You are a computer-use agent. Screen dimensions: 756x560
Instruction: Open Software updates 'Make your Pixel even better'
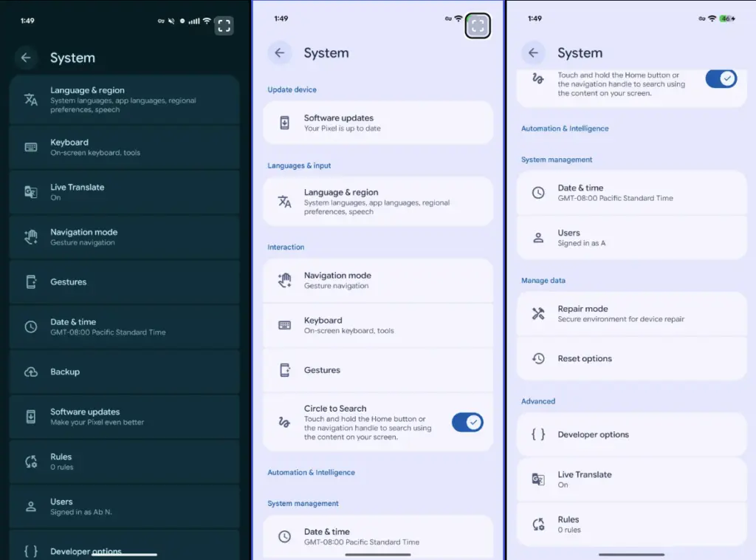click(x=124, y=417)
